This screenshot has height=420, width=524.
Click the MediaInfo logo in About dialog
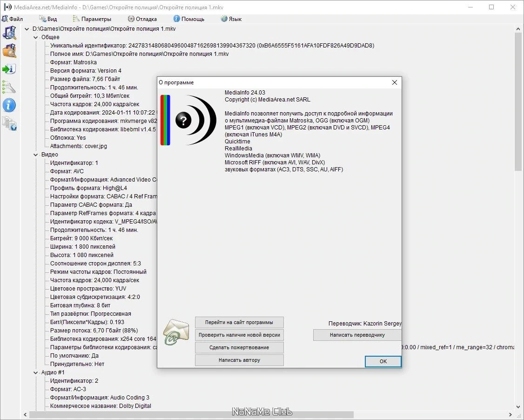click(x=189, y=120)
